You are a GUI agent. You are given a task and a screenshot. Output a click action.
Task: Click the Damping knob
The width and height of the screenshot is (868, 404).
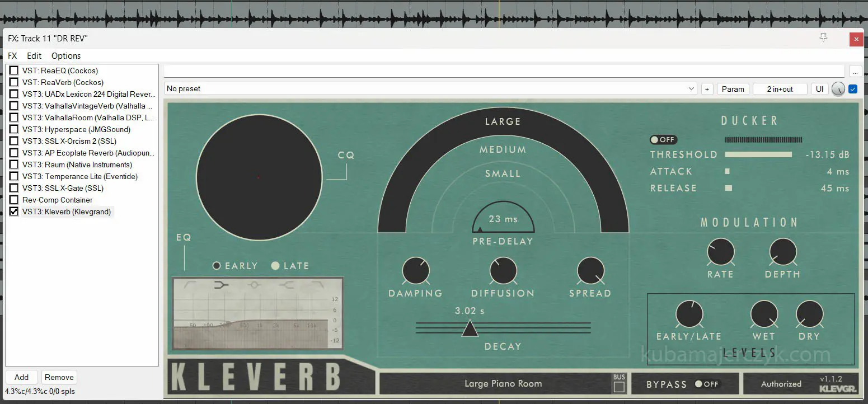pyautogui.click(x=415, y=271)
